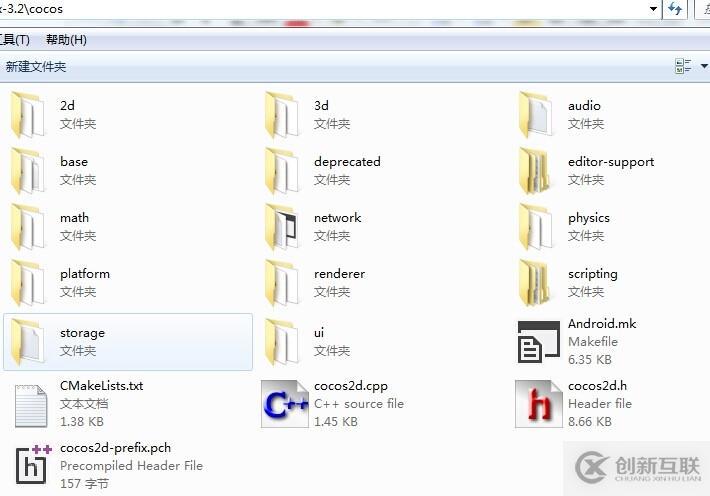Viewport: 710px width, 496px height.
Task: Change the view layout icon
Action: point(683,66)
